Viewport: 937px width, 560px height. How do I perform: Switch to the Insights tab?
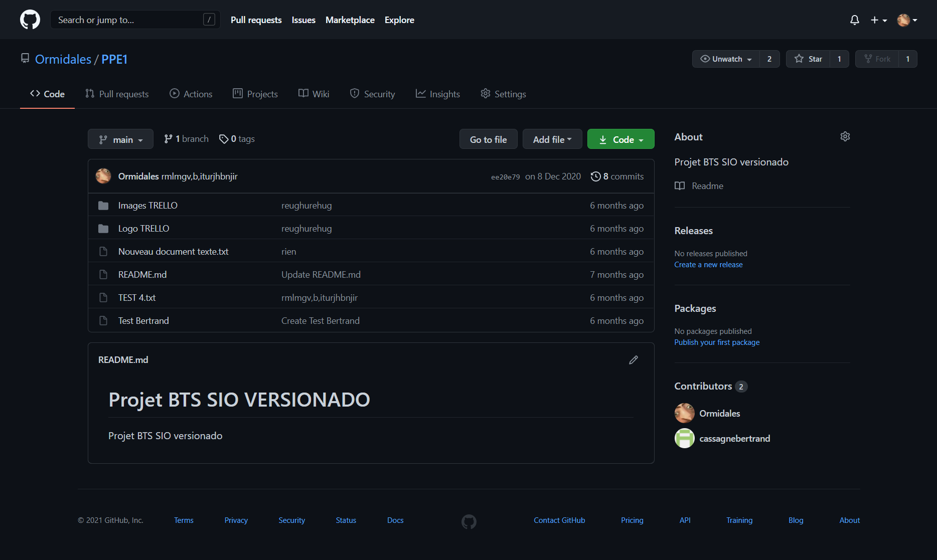coord(437,94)
